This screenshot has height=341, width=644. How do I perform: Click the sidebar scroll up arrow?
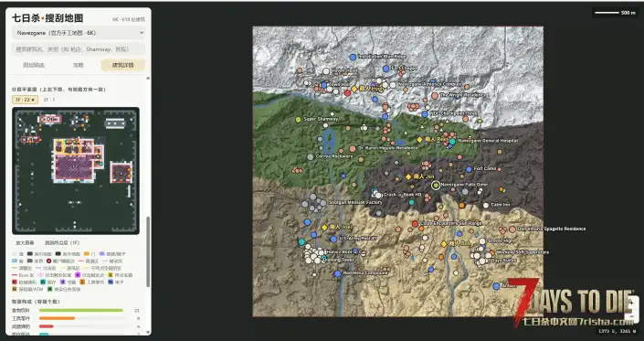click(x=148, y=78)
